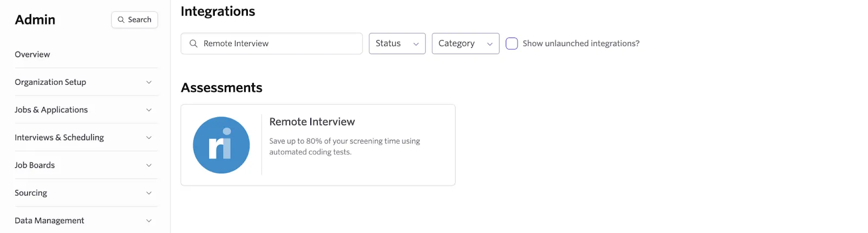Click the Integrations page heading

218,11
